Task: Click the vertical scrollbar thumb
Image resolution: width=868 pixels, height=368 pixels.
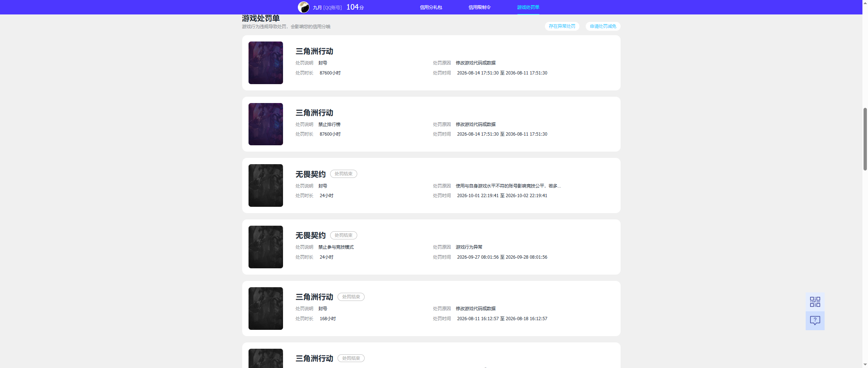Action: [x=865, y=139]
